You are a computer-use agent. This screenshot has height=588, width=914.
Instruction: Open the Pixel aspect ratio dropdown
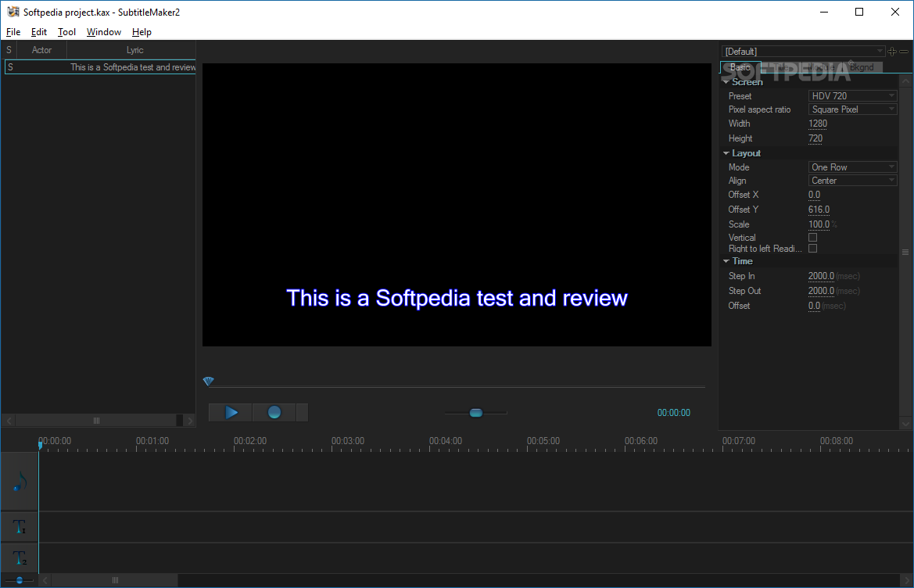click(x=853, y=109)
